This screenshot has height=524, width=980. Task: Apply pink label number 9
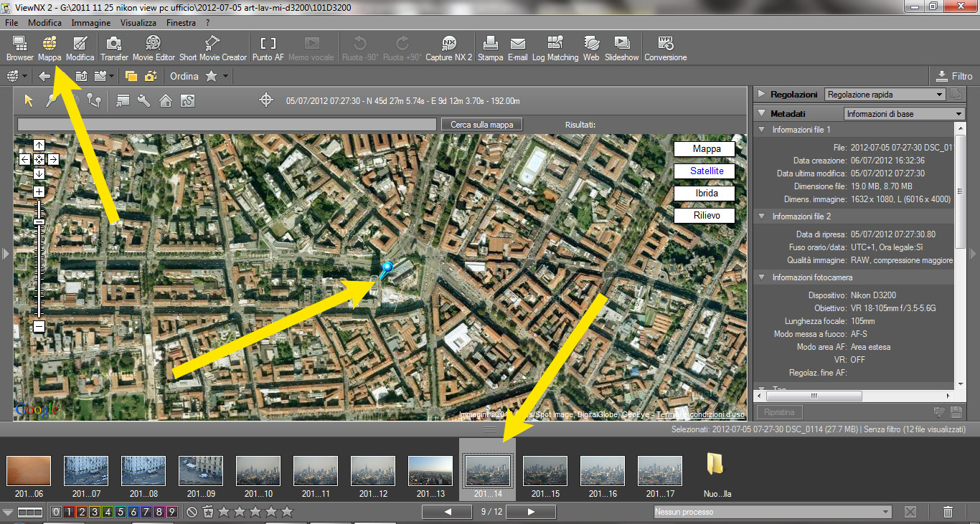tap(171, 512)
